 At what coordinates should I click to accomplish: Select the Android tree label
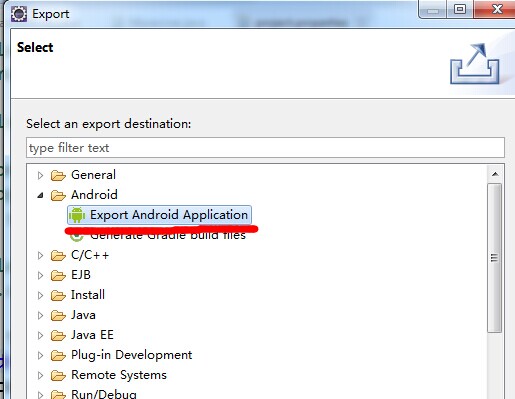point(94,195)
